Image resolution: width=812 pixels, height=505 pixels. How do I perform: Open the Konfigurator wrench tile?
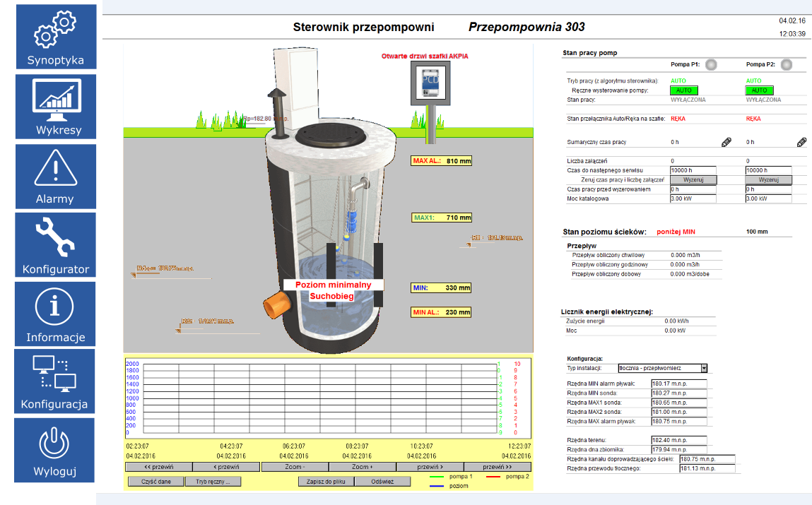pyautogui.click(x=55, y=245)
